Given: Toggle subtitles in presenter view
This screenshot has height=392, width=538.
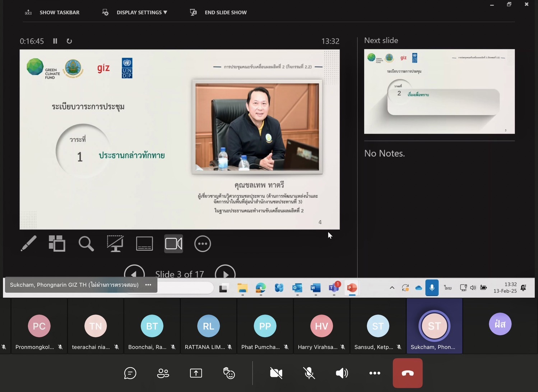Looking at the screenshot, I should tap(144, 243).
